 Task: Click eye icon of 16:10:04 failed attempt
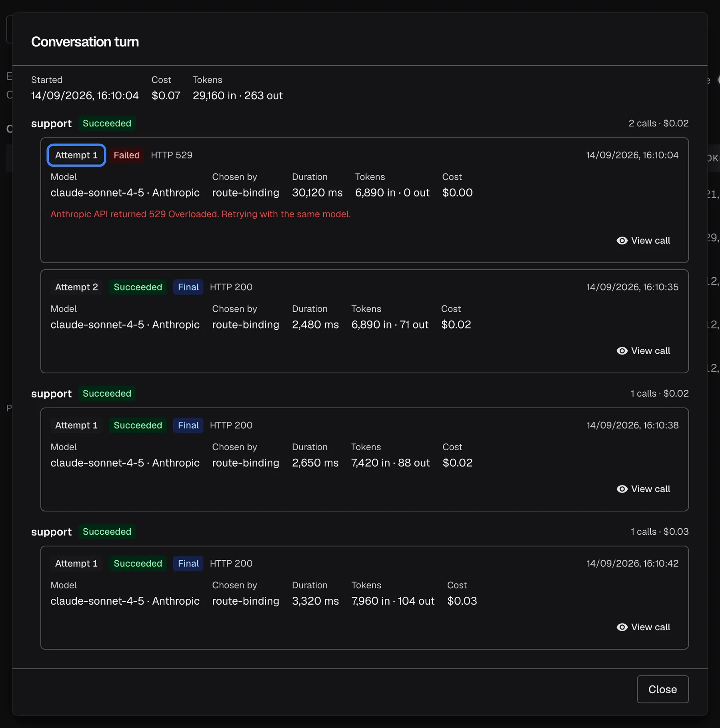coord(622,241)
